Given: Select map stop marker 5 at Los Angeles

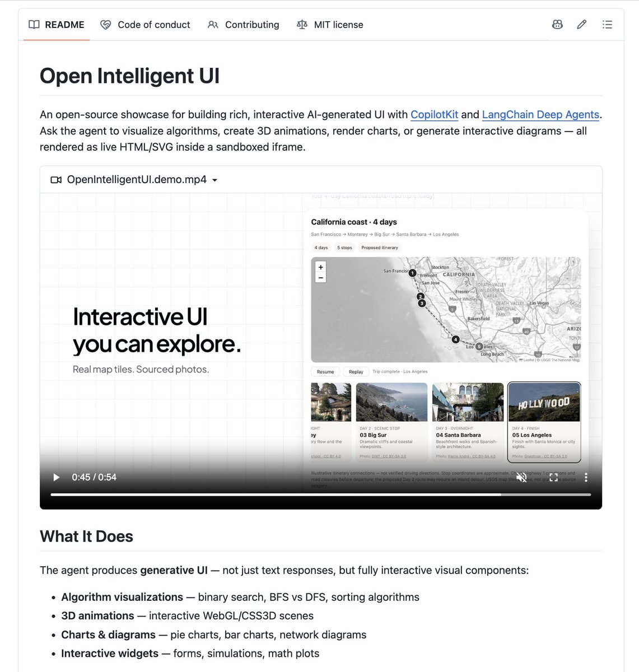Looking at the screenshot, I should 479,347.
